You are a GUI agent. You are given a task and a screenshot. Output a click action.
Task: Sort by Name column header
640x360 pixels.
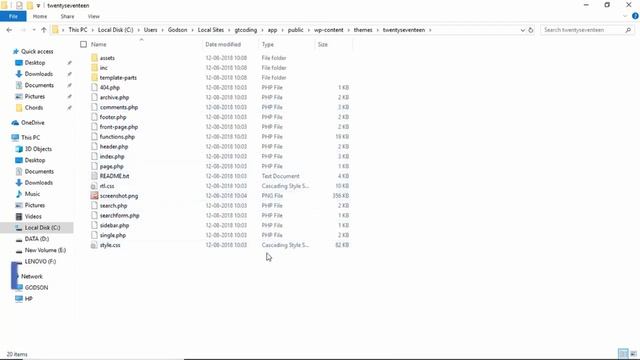click(98, 44)
